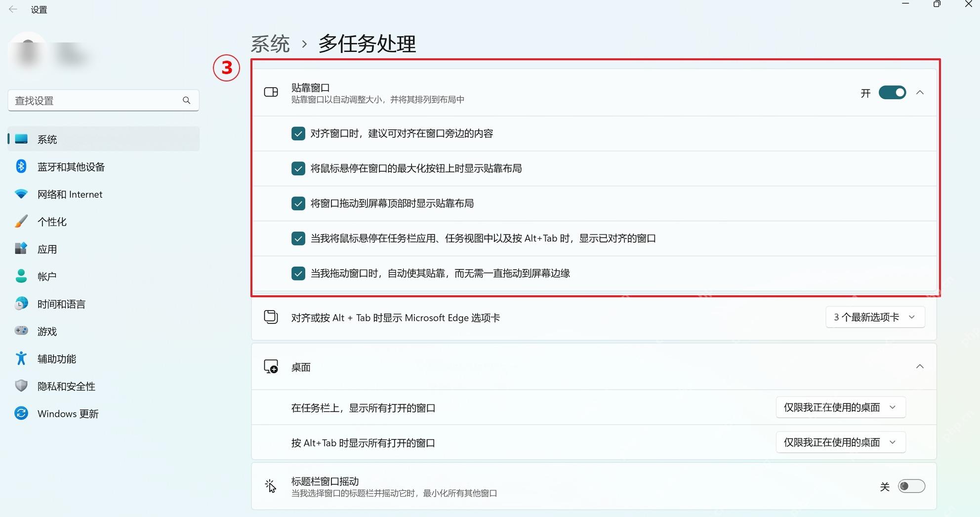
Task: Select 系统 in the sidebar
Action: tap(104, 139)
